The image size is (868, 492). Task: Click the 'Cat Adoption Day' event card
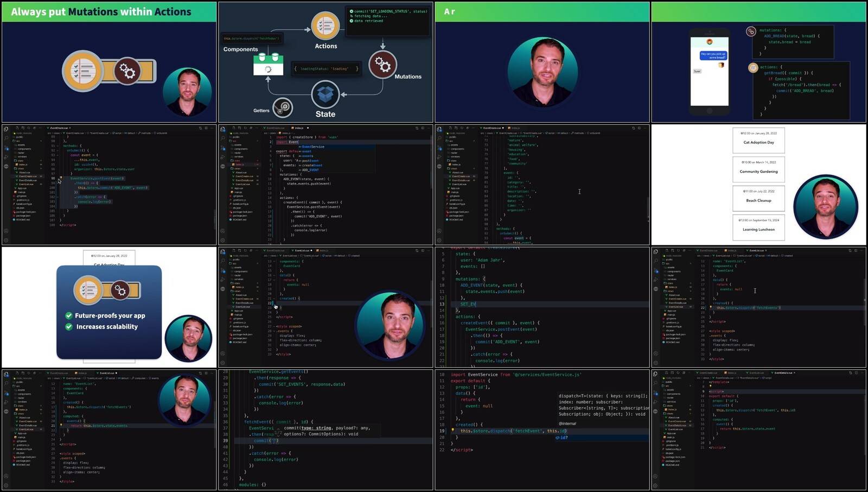pos(758,140)
